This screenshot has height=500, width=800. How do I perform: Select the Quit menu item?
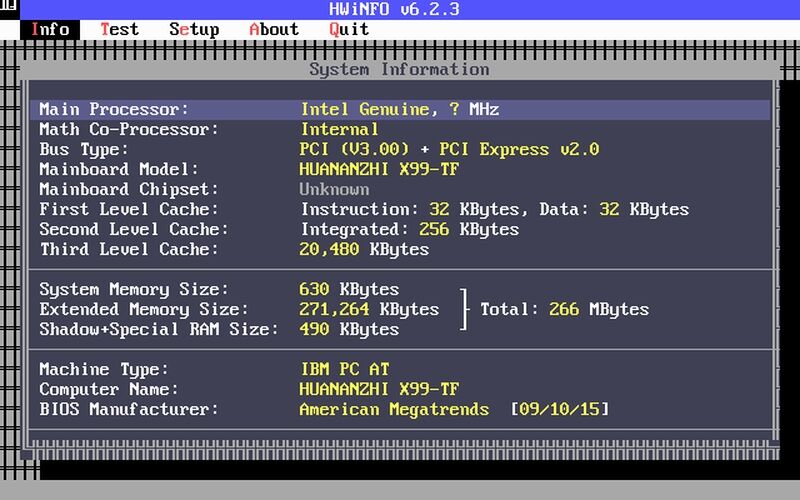349,30
